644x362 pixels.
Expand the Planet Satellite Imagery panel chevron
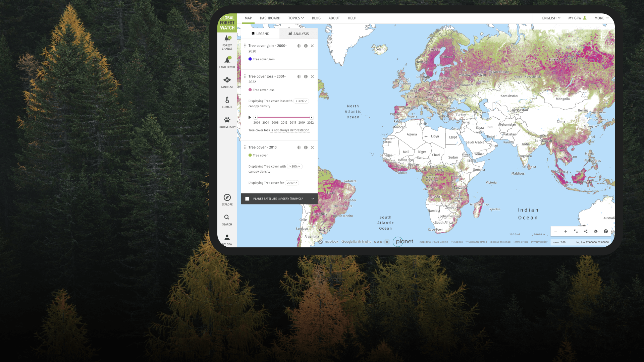pyautogui.click(x=312, y=198)
